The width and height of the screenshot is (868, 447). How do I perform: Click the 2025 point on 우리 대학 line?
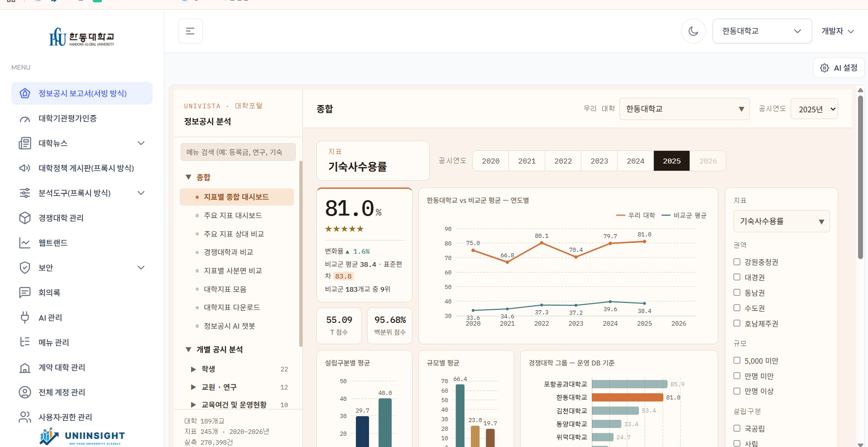(644, 241)
